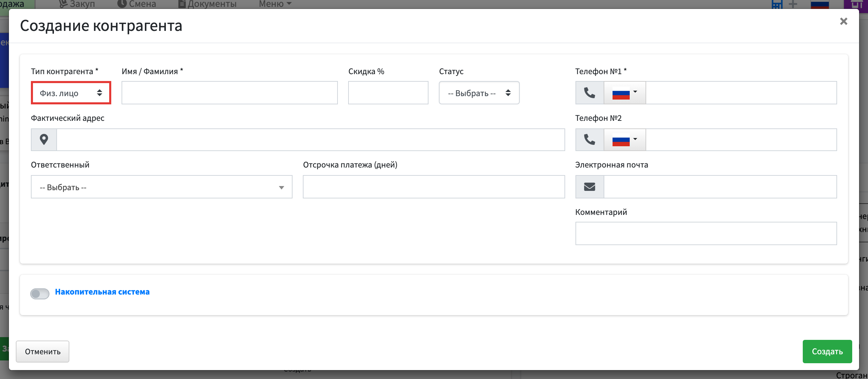Click the green Создать button
Screen dimensions: 868x379
[x=827, y=351]
